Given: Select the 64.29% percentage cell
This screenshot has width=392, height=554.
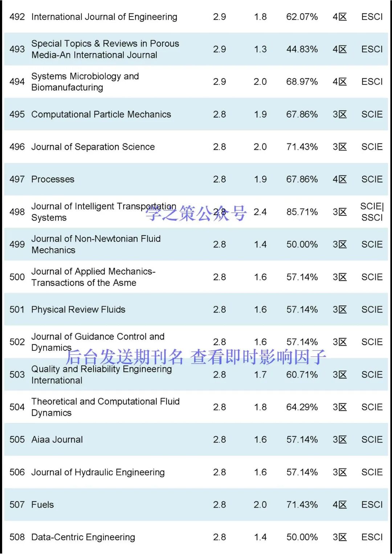Looking at the screenshot, I should (302, 407).
